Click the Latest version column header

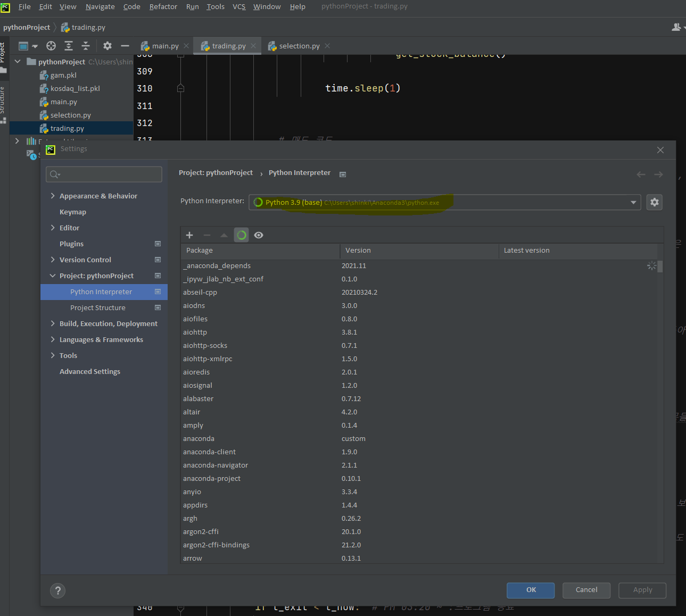pos(578,251)
